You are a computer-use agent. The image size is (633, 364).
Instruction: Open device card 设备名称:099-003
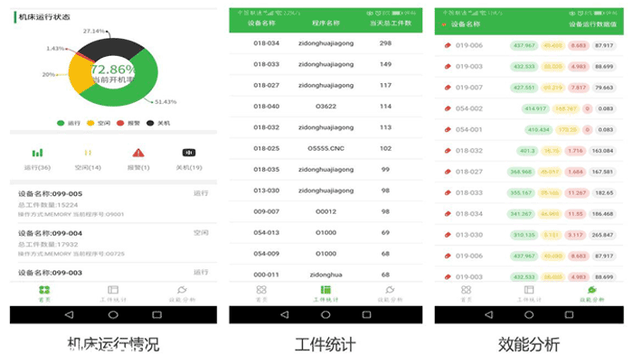(x=113, y=273)
